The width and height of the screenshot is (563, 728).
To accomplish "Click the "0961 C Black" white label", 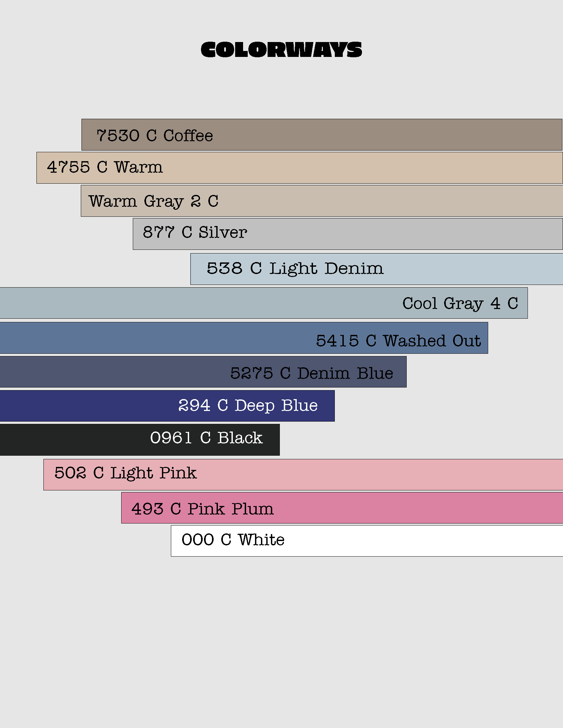I will click(206, 438).
